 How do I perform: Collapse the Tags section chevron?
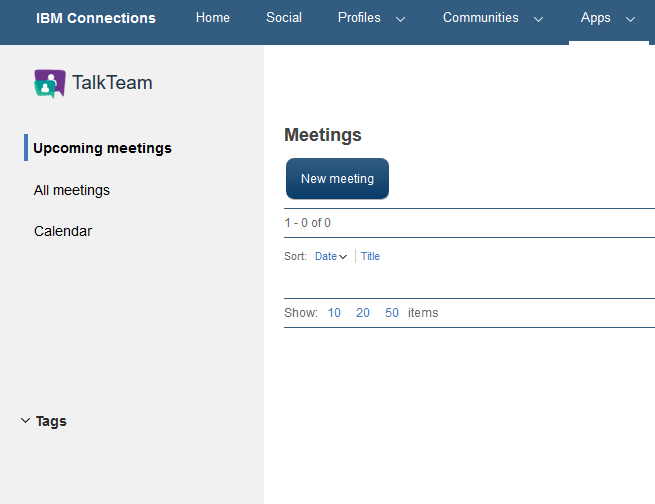(x=25, y=420)
